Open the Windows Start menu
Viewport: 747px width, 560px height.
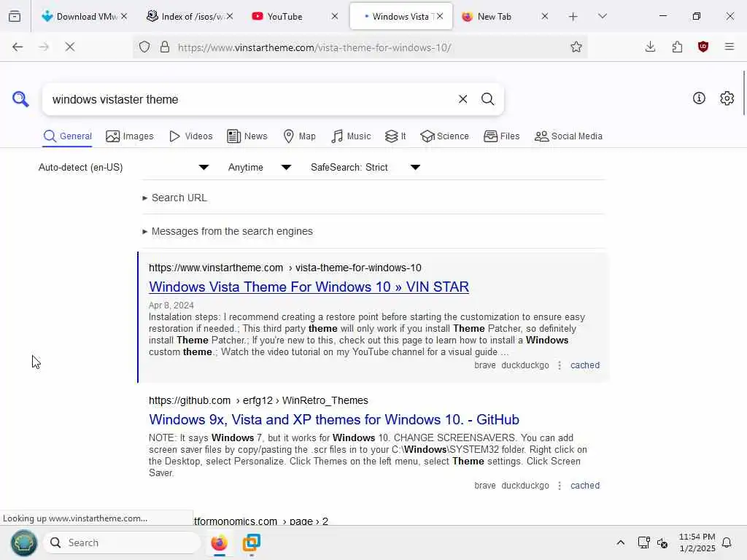(x=24, y=542)
